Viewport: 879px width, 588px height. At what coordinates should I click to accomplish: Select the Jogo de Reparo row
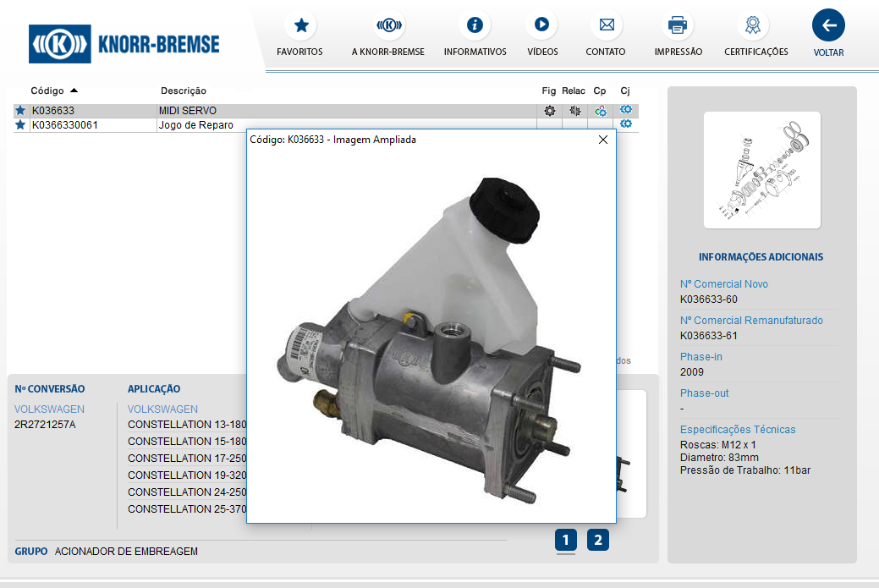coord(195,125)
